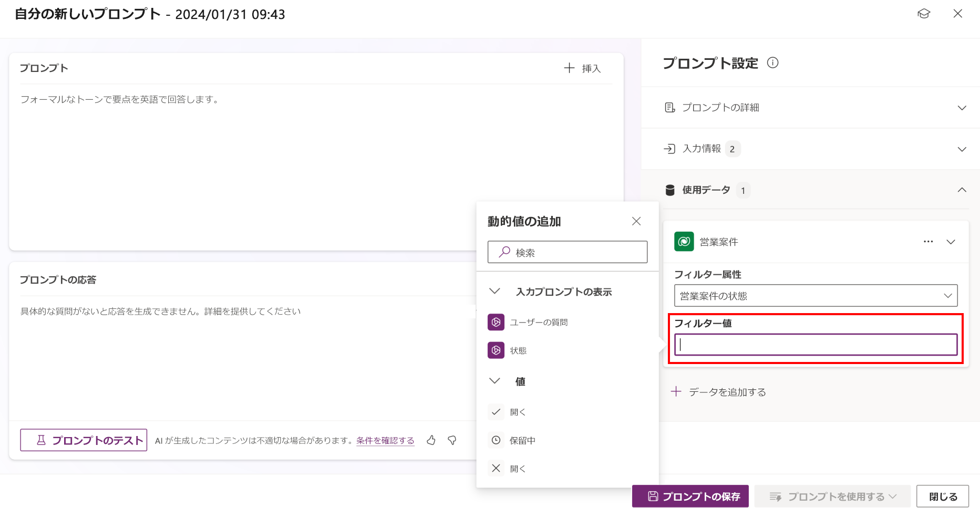Click the thumbs down feedback icon
Image resolution: width=980 pixels, height=508 pixels.
452,440
